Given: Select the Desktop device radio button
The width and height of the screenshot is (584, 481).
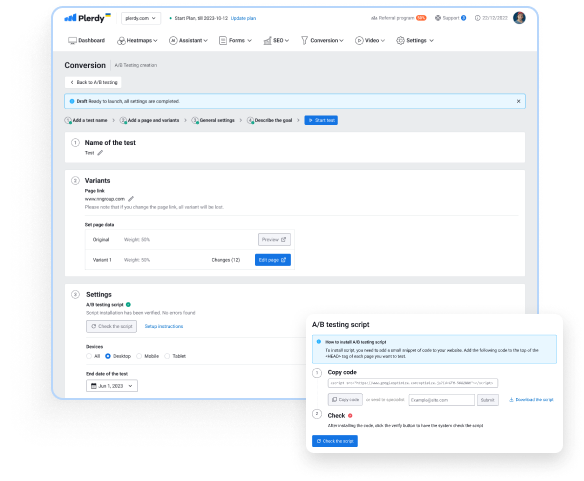Looking at the screenshot, I should (x=108, y=356).
